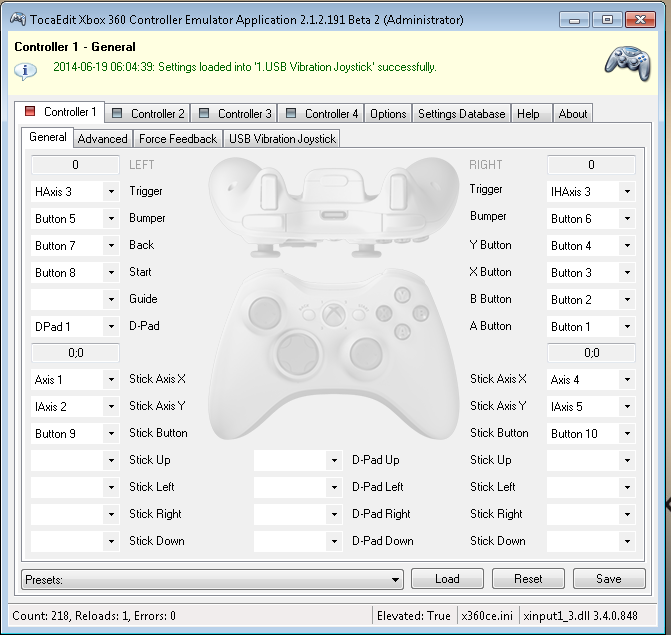Open the right Stick Axis X dropdown

click(x=627, y=380)
